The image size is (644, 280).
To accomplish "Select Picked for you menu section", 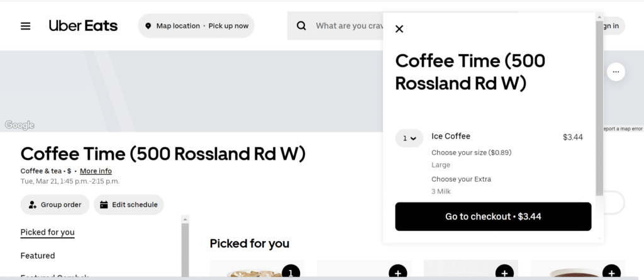I will click(48, 232).
